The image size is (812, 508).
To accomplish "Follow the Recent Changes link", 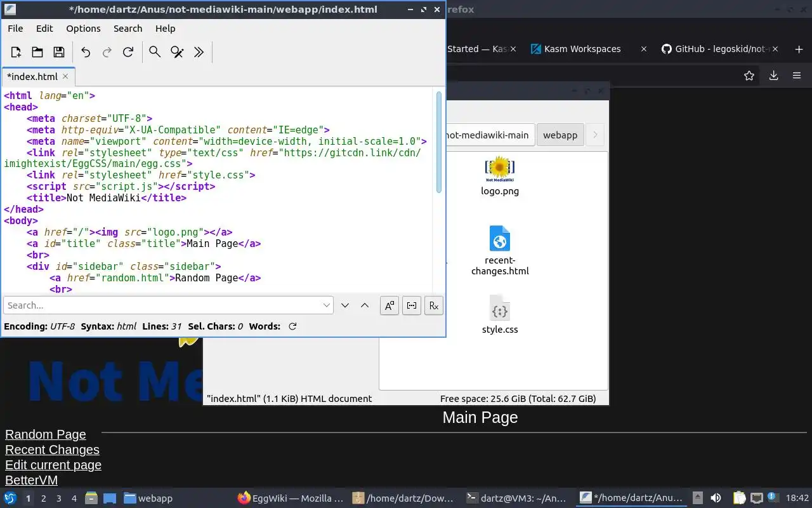I will [x=52, y=450].
